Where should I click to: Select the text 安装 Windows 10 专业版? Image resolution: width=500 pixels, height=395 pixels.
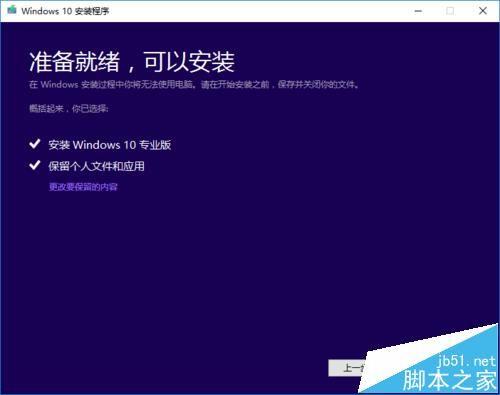click(x=110, y=145)
